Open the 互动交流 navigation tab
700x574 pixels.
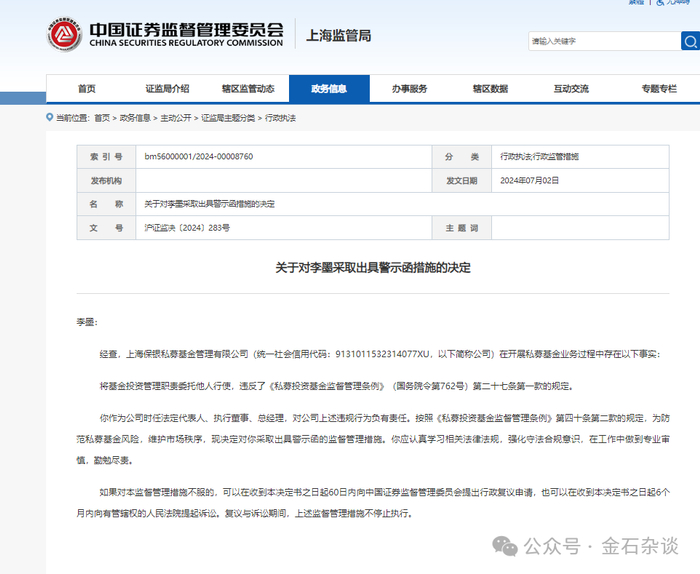(x=571, y=89)
